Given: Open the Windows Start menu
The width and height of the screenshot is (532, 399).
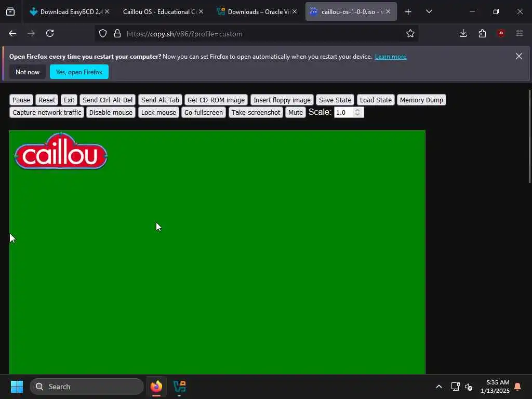Looking at the screenshot, I should [x=17, y=387].
